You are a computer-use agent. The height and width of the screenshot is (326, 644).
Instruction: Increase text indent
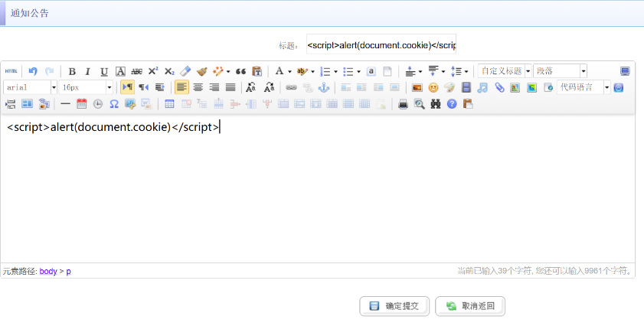160,87
